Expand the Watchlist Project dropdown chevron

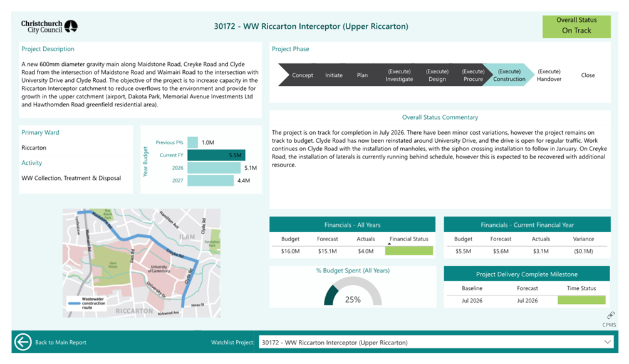click(607, 342)
